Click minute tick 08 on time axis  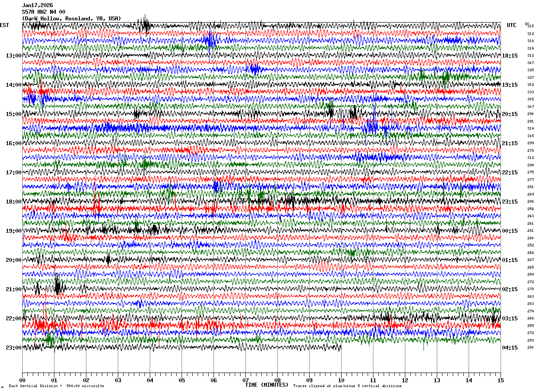click(x=277, y=380)
